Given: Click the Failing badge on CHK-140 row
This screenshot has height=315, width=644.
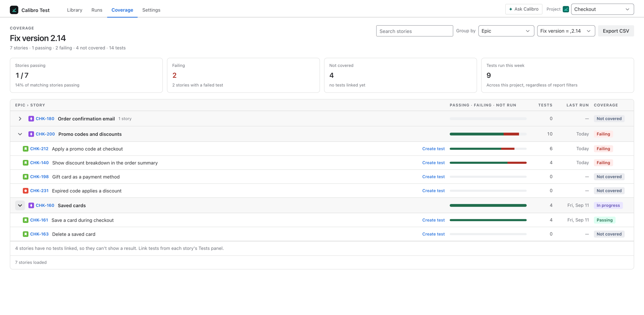Looking at the screenshot, I should 603,163.
